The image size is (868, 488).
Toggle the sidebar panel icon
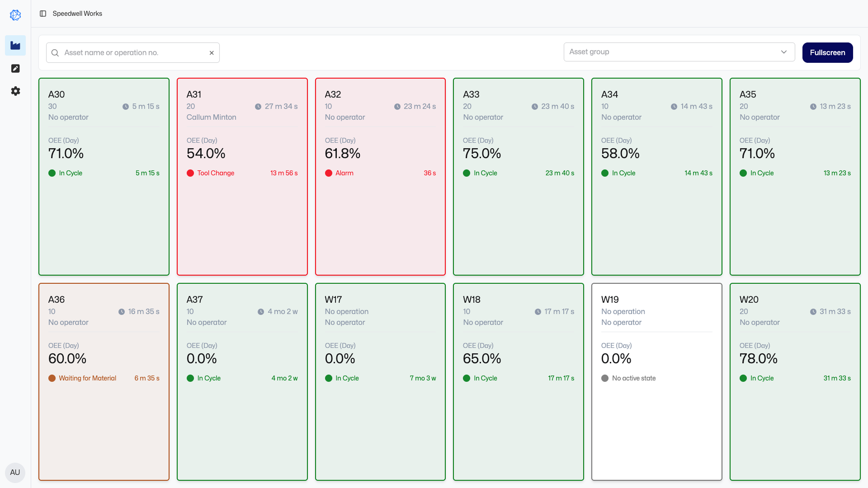pyautogui.click(x=43, y=14)
